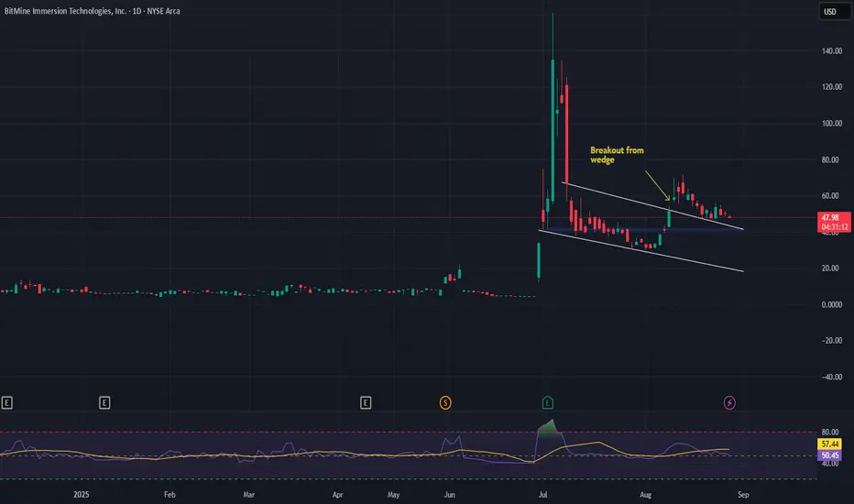The width and height of the screenshot is (854, 504).
Task: Click the purple lightning event marker
Action: [x=729, y=402]
